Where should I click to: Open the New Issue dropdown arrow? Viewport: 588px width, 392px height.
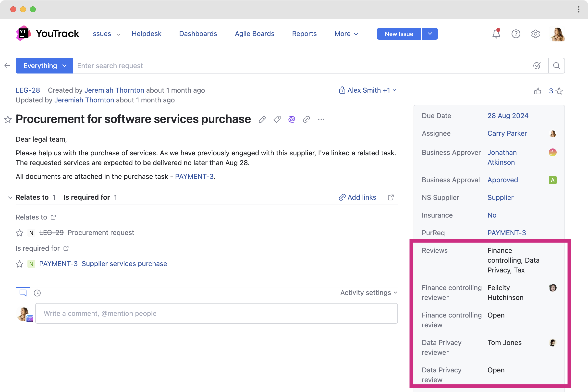[x=430, y=34]
